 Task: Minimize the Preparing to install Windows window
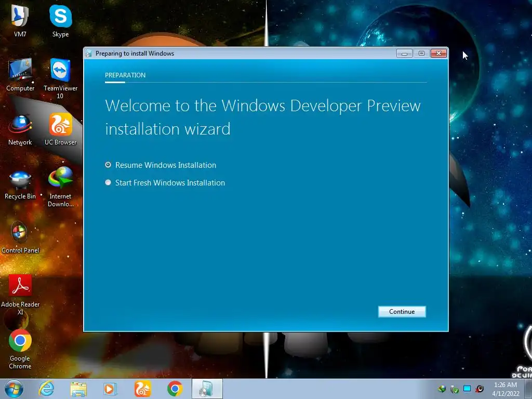[x=404, y=54]
